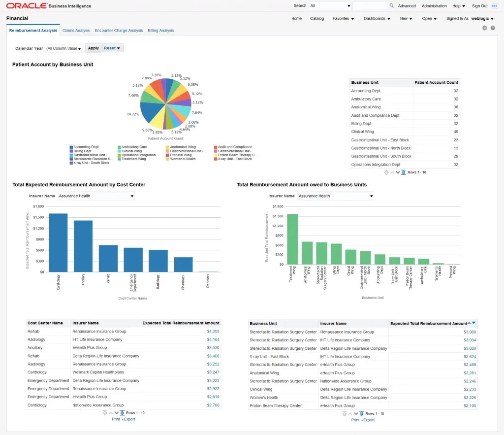The image size is (504, 435).
Task: Go to Home in the top menu
Action: point(296,19)
